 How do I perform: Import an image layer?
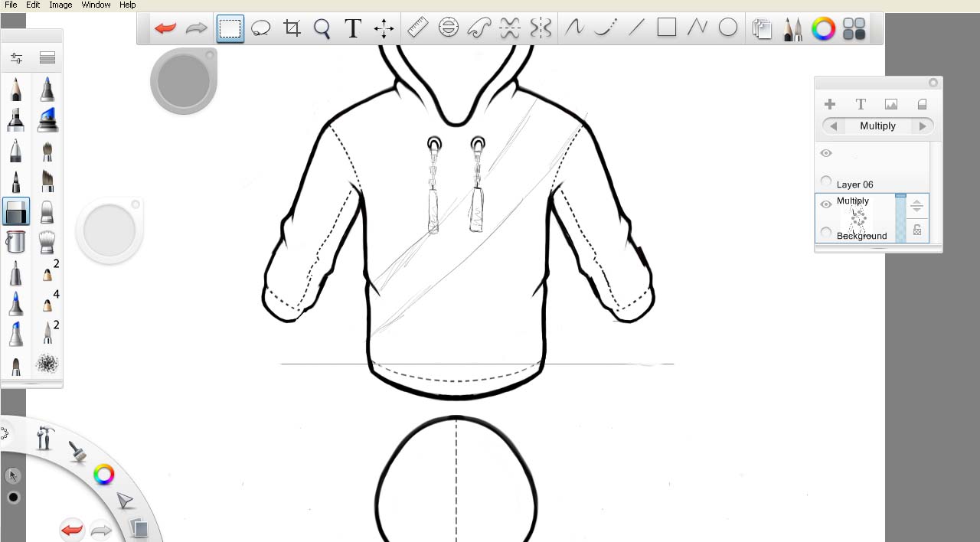click(x=891, y=104)
